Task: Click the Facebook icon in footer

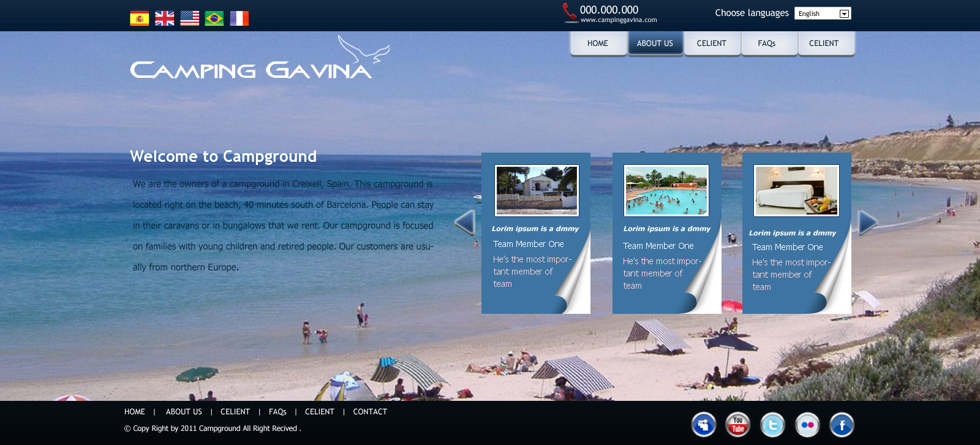Action: point(842,424)
